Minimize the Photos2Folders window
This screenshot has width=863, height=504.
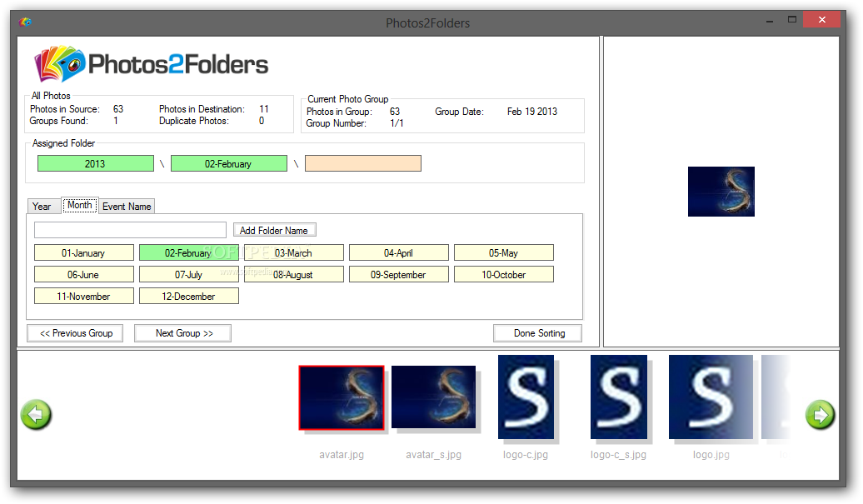[770, 20]
